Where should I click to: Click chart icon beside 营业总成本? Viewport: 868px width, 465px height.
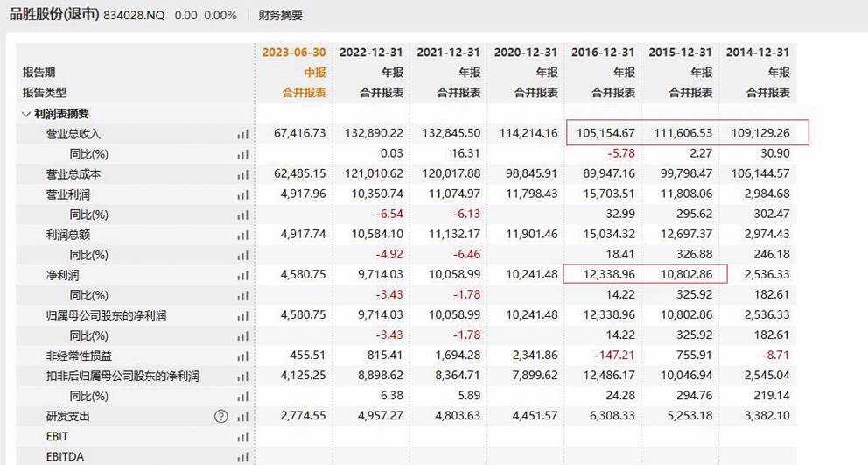(x=241, y=174)
